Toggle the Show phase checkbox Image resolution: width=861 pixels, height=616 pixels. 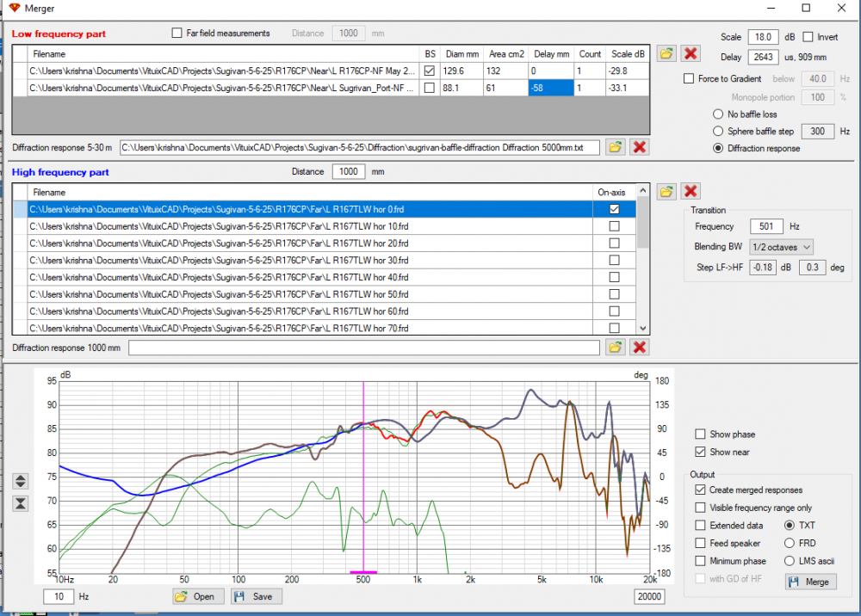click(x=701, y=434)
